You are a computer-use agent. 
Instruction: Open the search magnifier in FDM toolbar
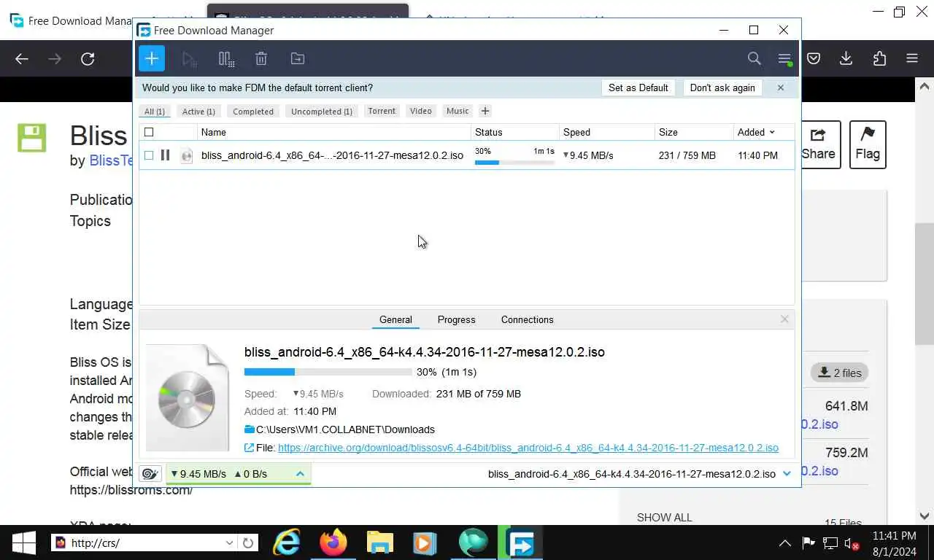754,58
